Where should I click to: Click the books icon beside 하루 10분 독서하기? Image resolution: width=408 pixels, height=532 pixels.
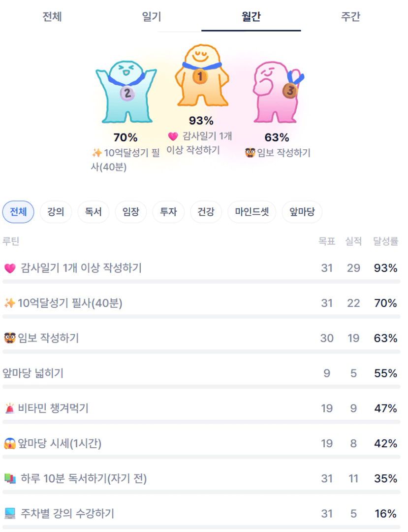coord(10,479)
